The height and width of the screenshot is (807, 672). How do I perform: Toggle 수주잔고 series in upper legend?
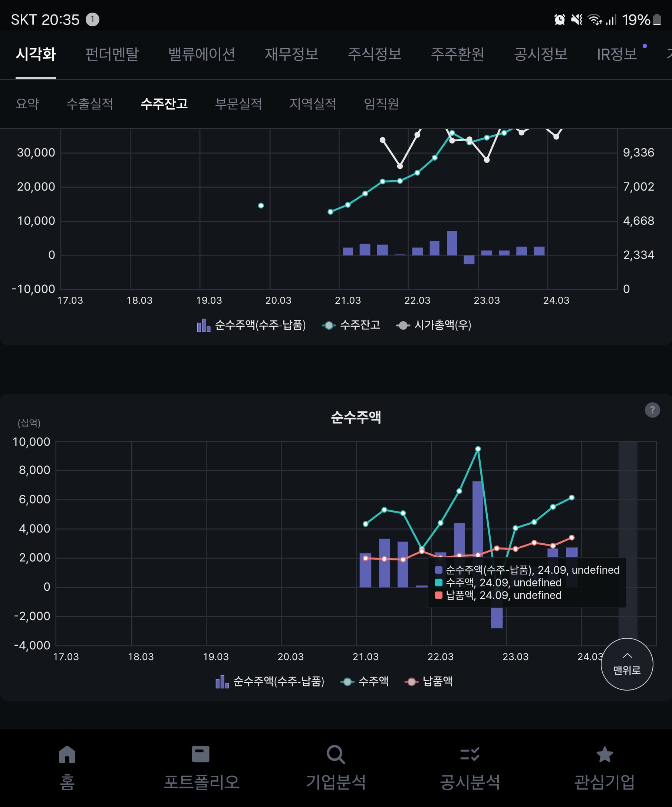coord(351,325)
